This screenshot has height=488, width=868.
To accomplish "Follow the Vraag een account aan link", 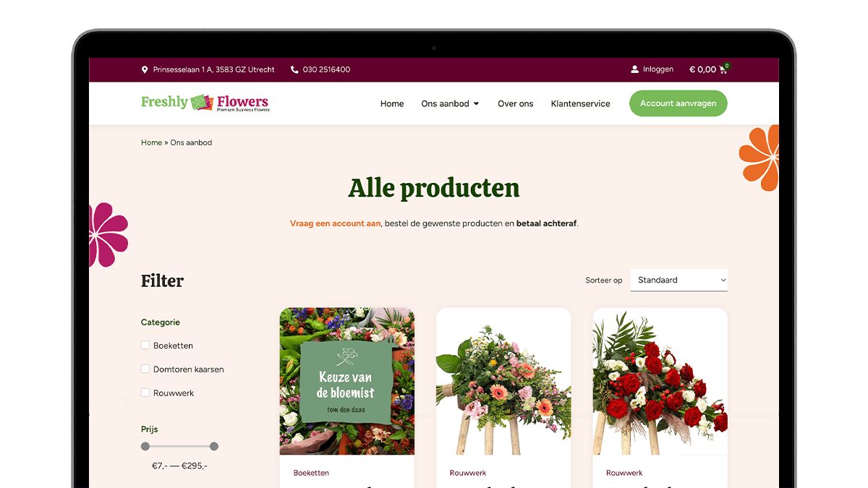I will pyautogui.click(x=335, y=223).
